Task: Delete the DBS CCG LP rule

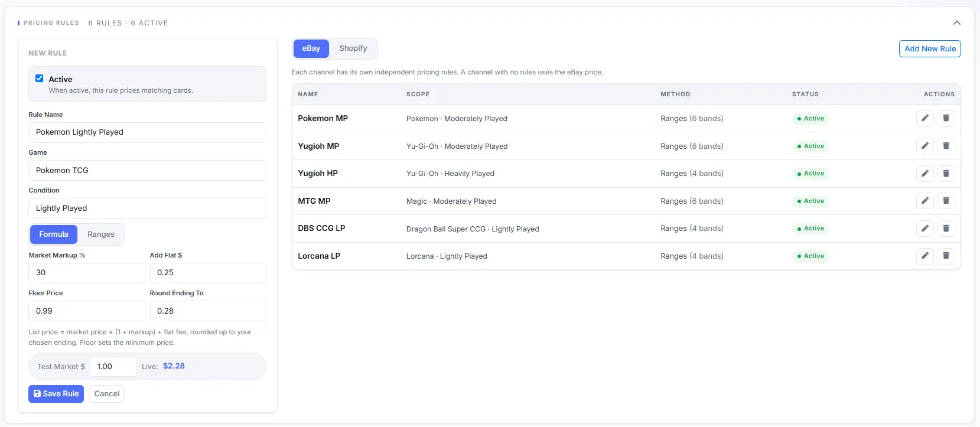Action: point(946,228)
